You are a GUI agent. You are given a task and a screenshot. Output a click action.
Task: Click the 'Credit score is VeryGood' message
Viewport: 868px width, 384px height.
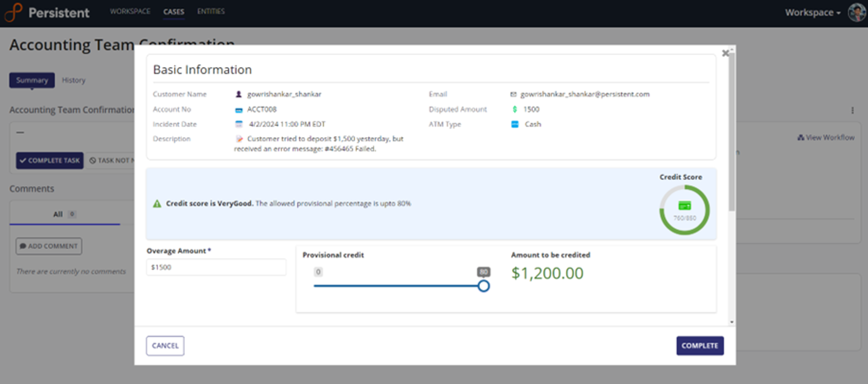(210, 203)
